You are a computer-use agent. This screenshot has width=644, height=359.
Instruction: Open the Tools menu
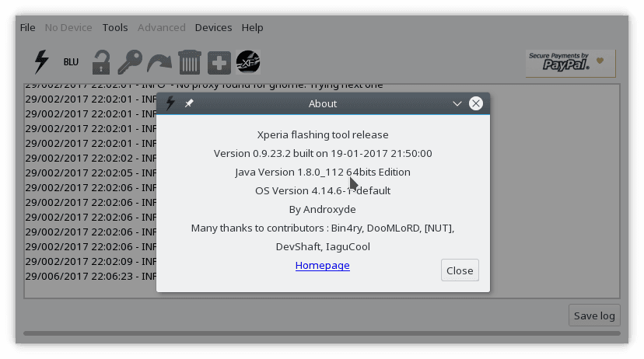click(115, 27)
